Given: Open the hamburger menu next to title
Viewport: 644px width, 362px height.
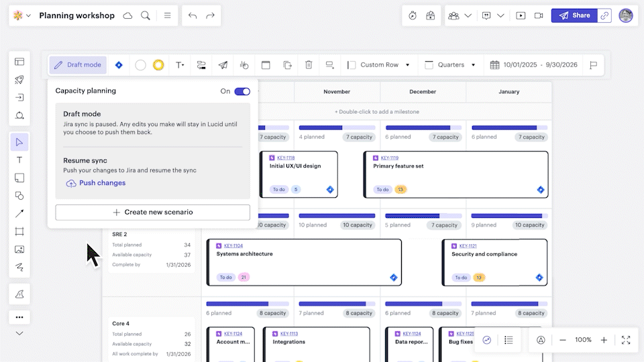Looking at the screenshot, I should [x=167, y=15].
